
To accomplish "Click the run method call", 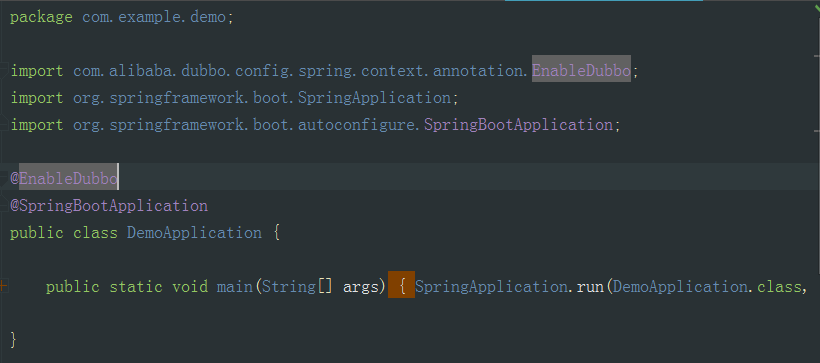I will pos(591,287).
